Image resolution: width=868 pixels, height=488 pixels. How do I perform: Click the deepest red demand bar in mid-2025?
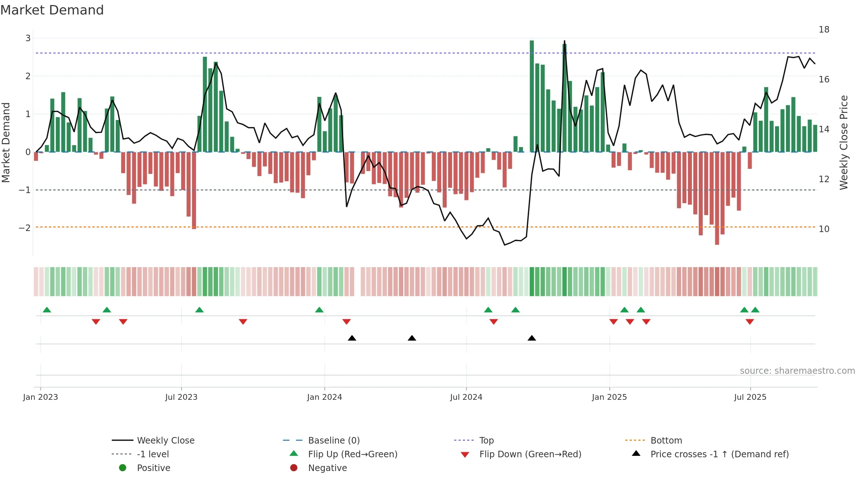click(x=717, y=198)
